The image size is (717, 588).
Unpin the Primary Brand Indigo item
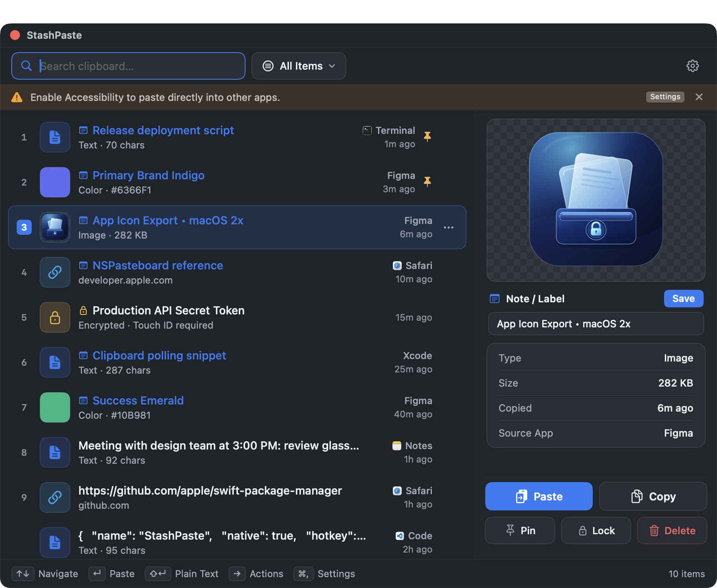click(x=427, y=182)
